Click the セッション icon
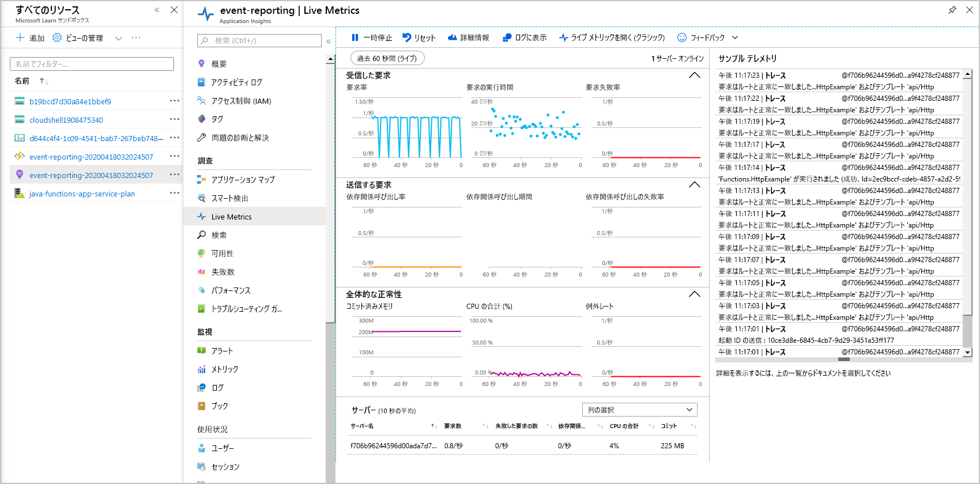The height and width of the screenshot is (484, 980). [x=201, y=467]
